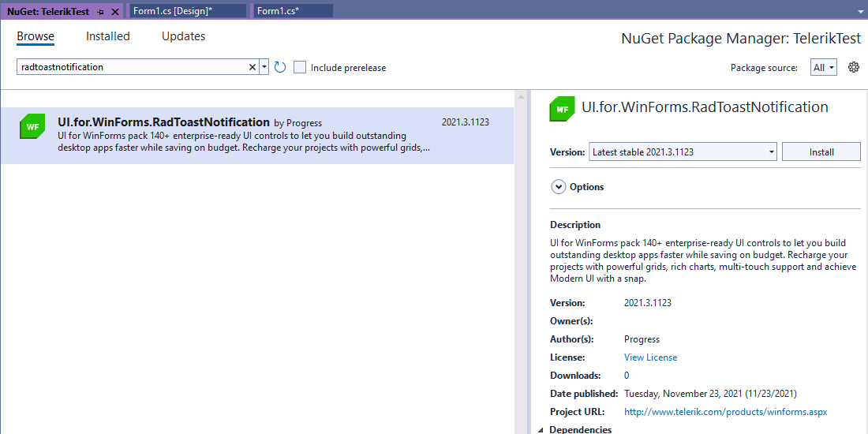Switch to the Installed tab
The image size is (868, 434).
tap(108, 36)
